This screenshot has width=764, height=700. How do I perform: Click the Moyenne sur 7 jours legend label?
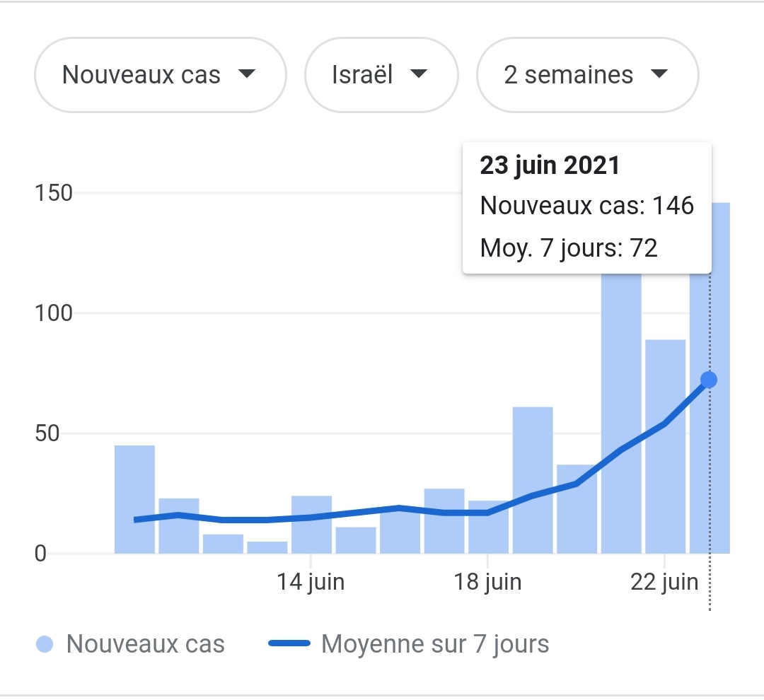(435, 644)
